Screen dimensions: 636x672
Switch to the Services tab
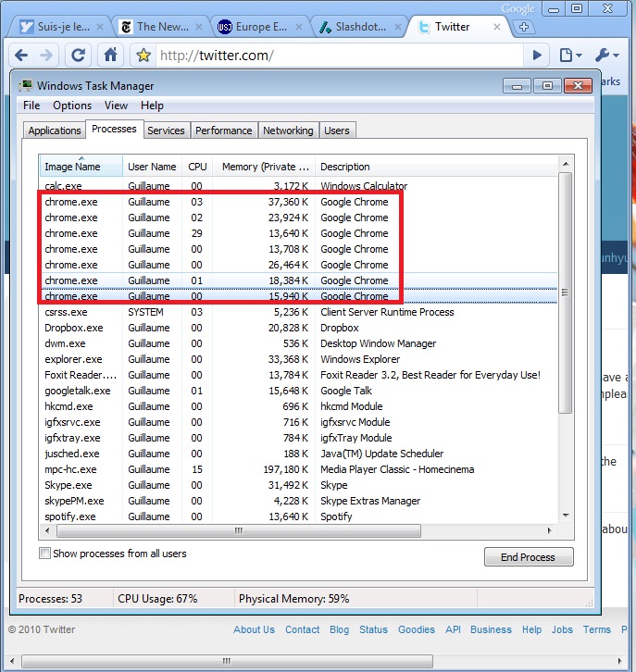[x=166, y=131]
